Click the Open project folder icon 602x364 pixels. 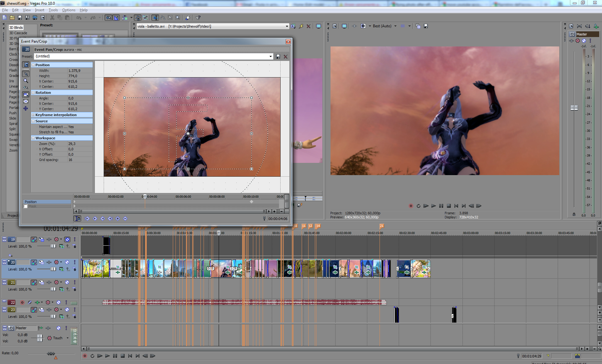12,18
